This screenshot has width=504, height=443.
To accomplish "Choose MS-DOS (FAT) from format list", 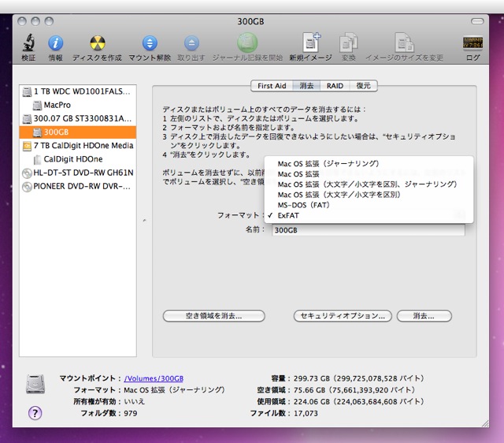I will tap(306, 204).
